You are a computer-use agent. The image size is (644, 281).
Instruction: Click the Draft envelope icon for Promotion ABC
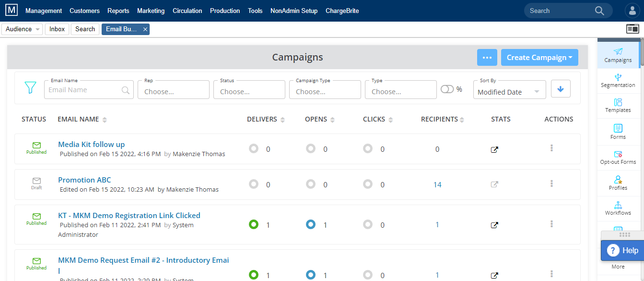[x=36, y=181]
